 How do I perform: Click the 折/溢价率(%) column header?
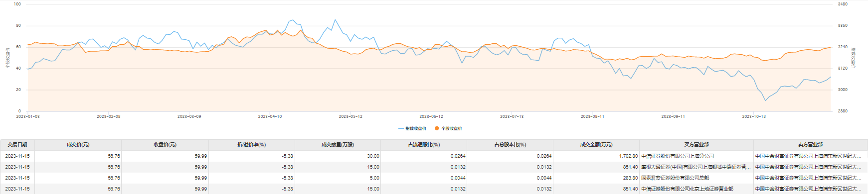pos(252,145)
